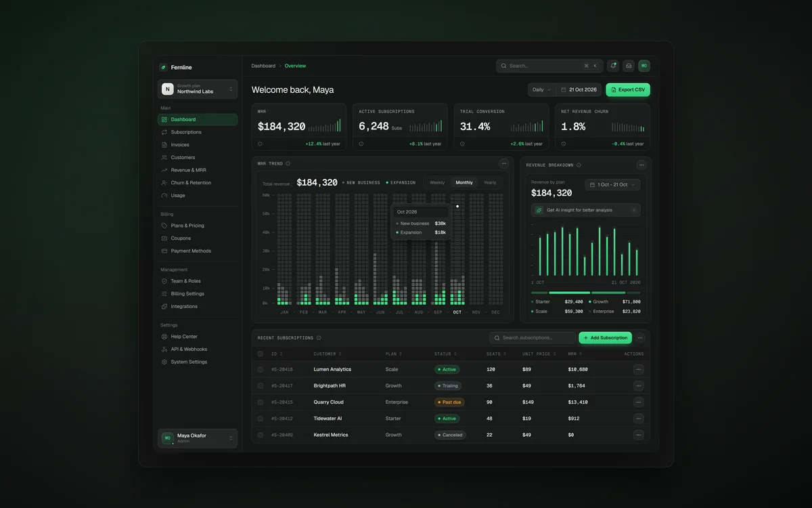The height and width of the screenshot is (508, 812).
Task: Click the MO avatar in top bar
Action: (x=644, y=66)
